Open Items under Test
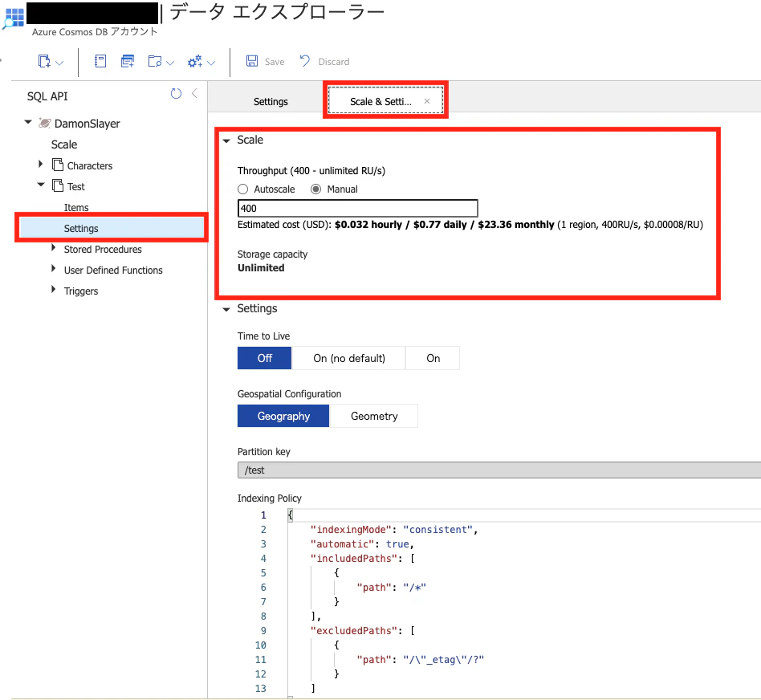Image resolution: width=761 pixels, height=700 pixels. coord(76,208)
